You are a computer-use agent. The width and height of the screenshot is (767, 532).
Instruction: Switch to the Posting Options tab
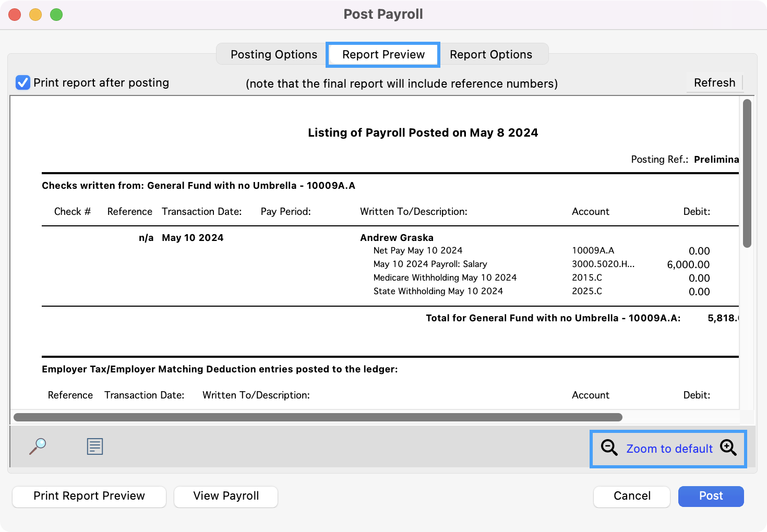273,54
